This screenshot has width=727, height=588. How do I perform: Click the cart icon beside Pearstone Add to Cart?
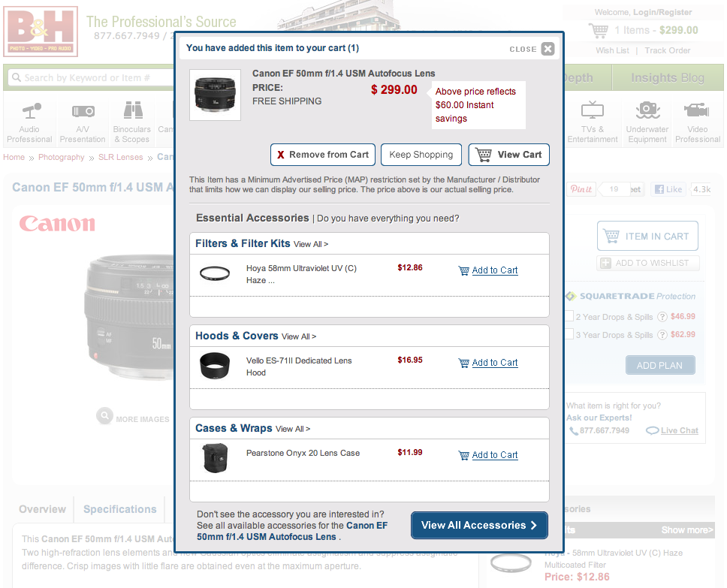(463, 455)
